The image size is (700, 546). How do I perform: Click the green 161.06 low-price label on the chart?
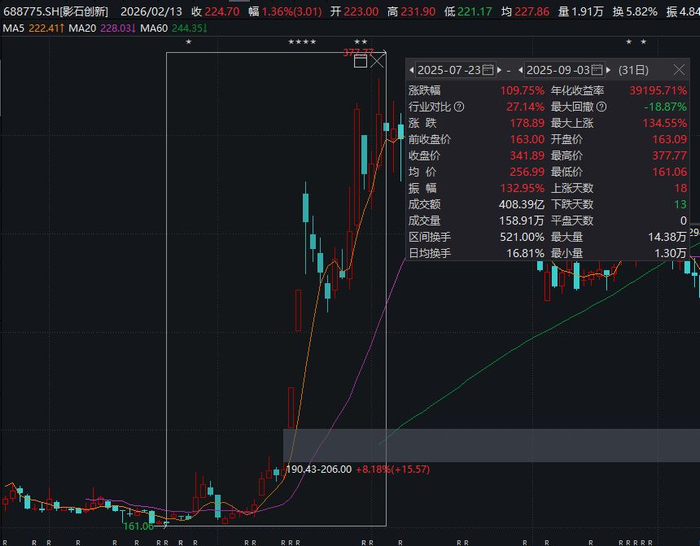[138, 526]
